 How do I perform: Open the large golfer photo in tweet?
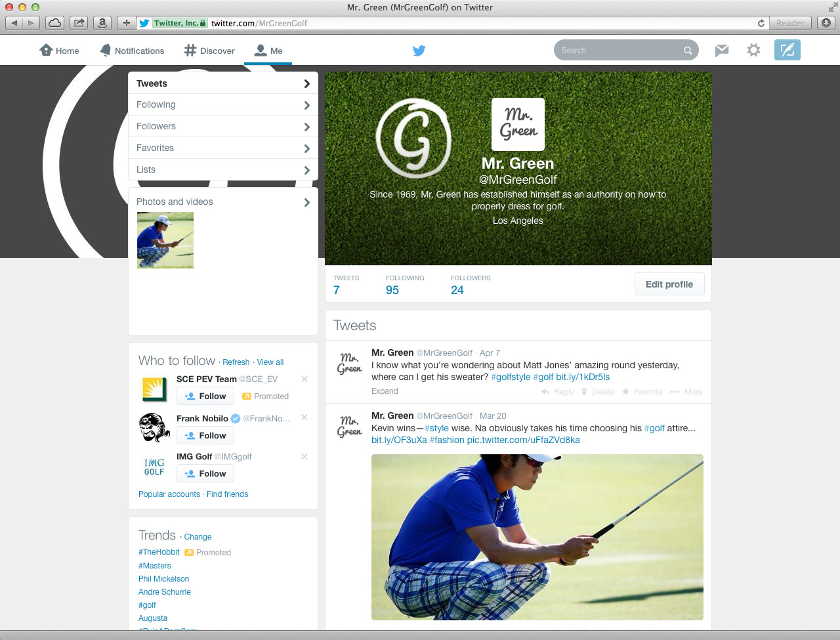coord(537,537)
